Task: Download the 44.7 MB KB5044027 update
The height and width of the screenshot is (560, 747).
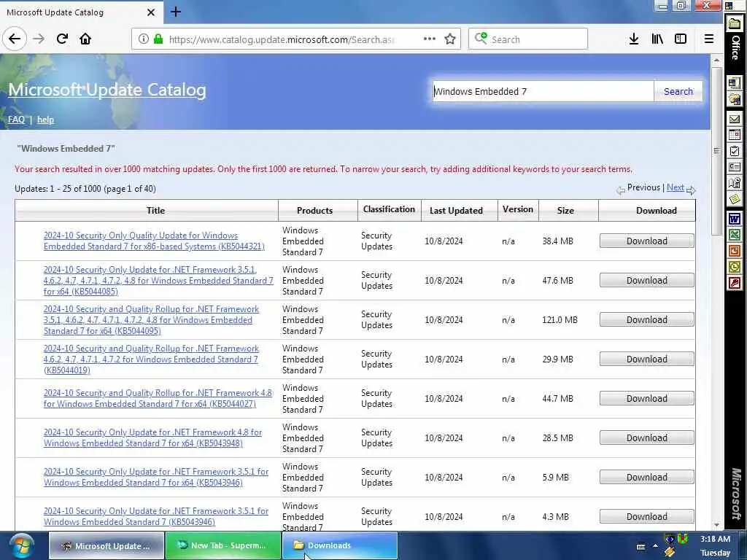Action: pyautogui.click(x=646, y=399)
